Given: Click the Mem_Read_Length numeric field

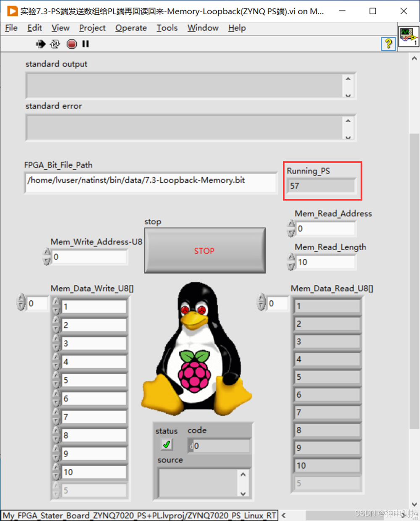Looking at the screenshot, I should pyautogui.click(x=325, y=262).
